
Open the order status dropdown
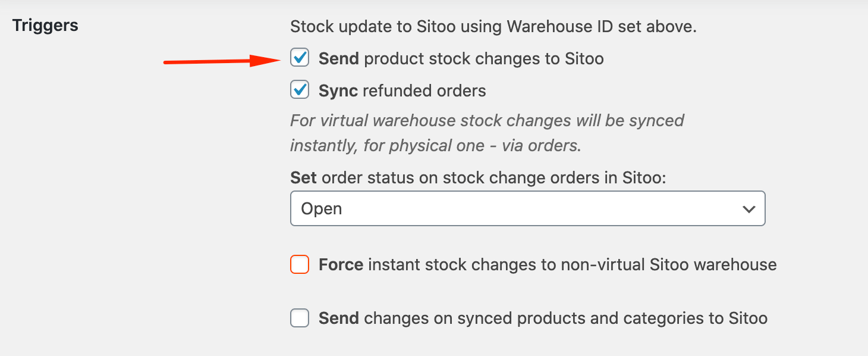click(527, 208)
